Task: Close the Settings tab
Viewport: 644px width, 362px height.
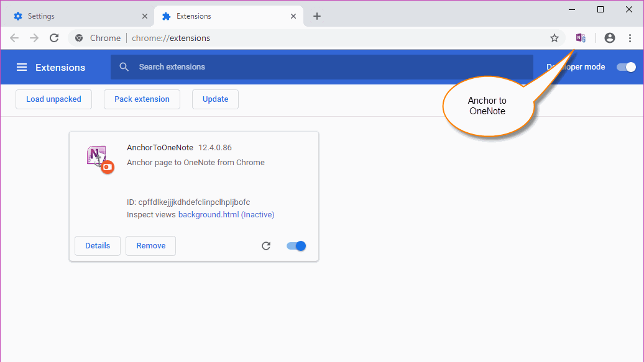Action: tap(145, 16)
